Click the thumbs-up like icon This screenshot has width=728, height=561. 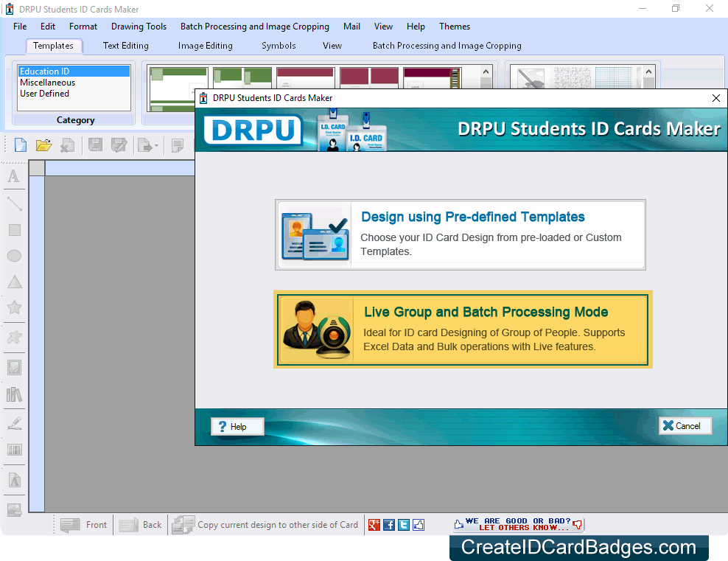click(419, 525)
